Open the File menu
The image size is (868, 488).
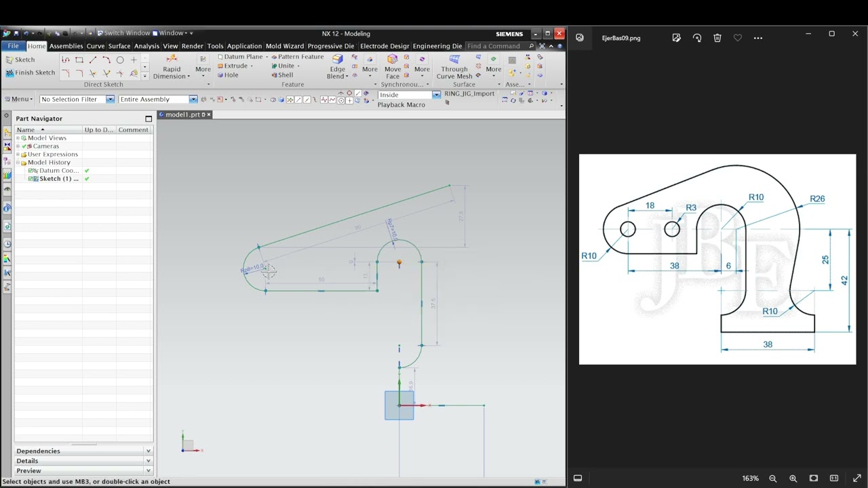(x=13, y=46)
